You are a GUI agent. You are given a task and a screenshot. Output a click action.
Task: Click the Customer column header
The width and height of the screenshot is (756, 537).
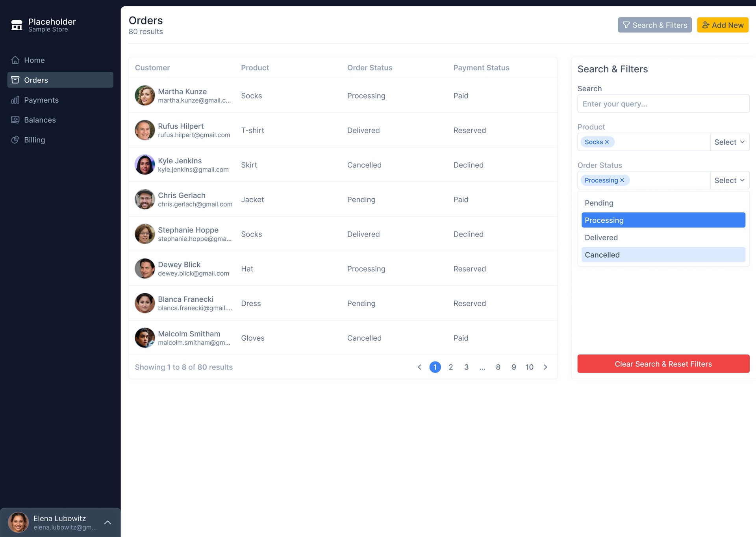pyautogui.click(x=152, y=68)
